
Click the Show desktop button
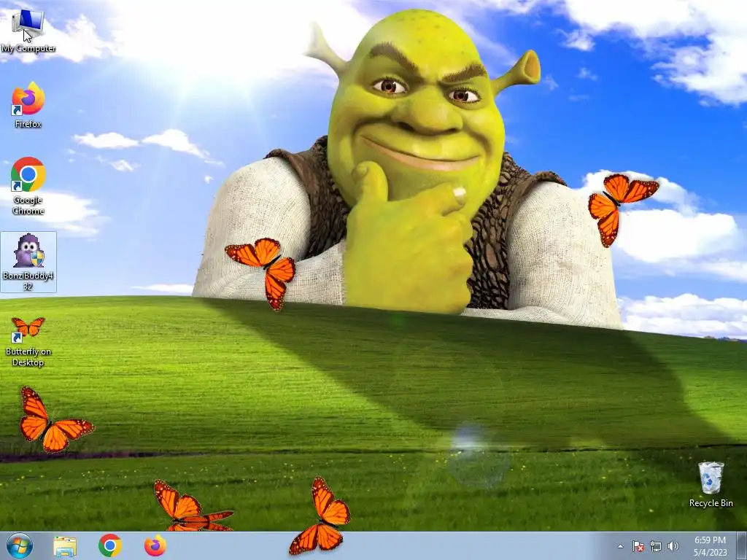(x=742, y=546)
